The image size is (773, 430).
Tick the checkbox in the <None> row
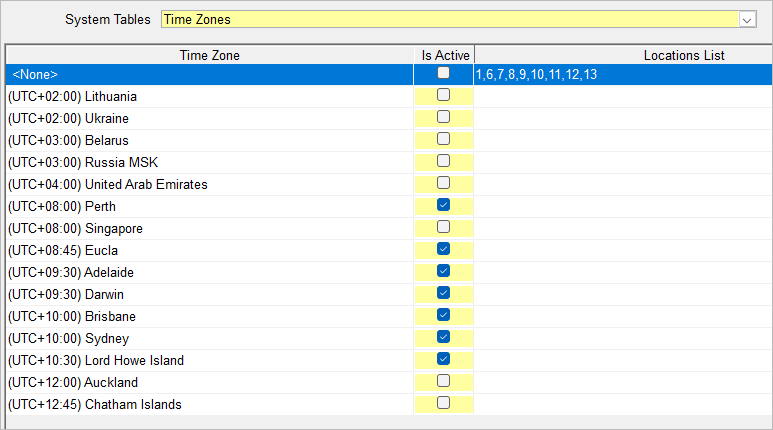[443, 73]
